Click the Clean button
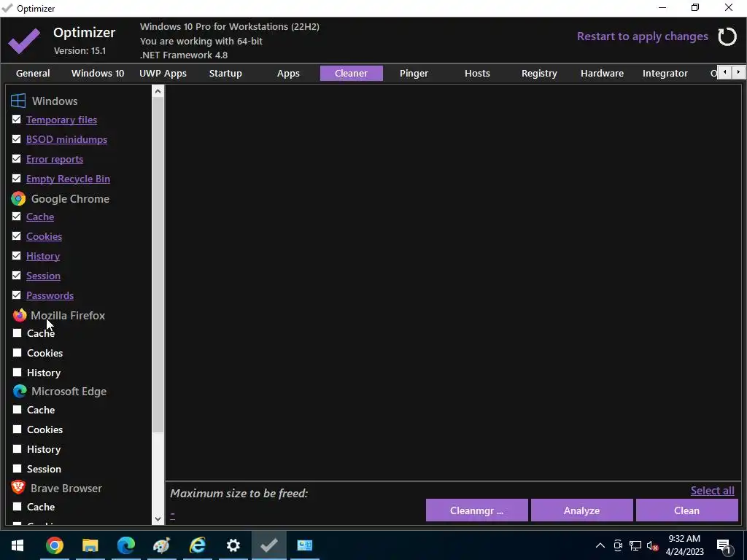This screenshot has width=747, height=560. [x=687, y=510]
